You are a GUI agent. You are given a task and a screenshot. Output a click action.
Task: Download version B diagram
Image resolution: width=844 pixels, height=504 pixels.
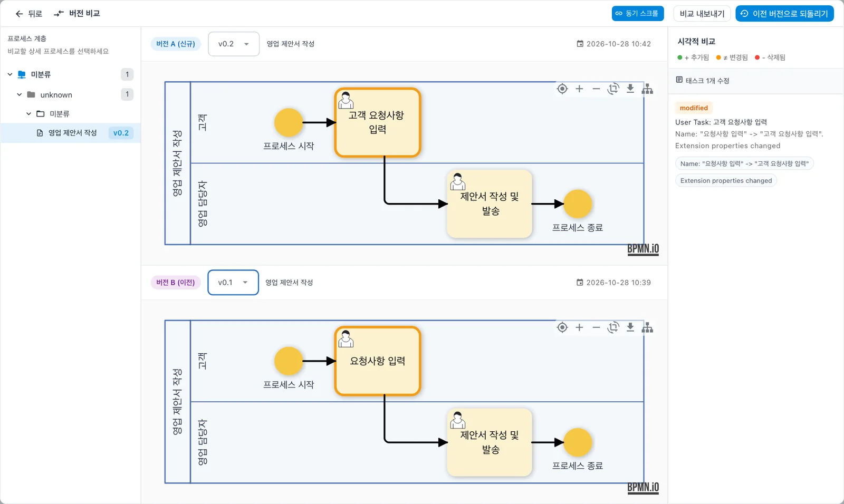(630, 327)
